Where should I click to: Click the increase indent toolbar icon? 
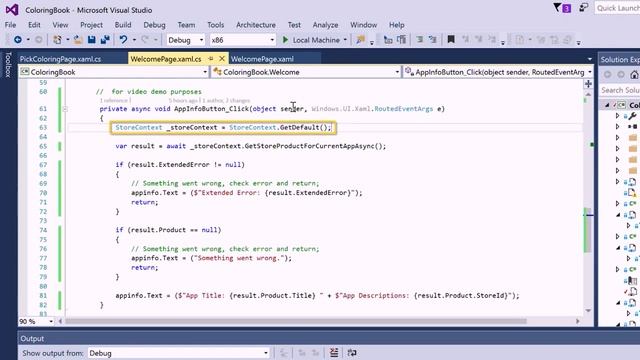pyautogui.click(x=433, y=40)
